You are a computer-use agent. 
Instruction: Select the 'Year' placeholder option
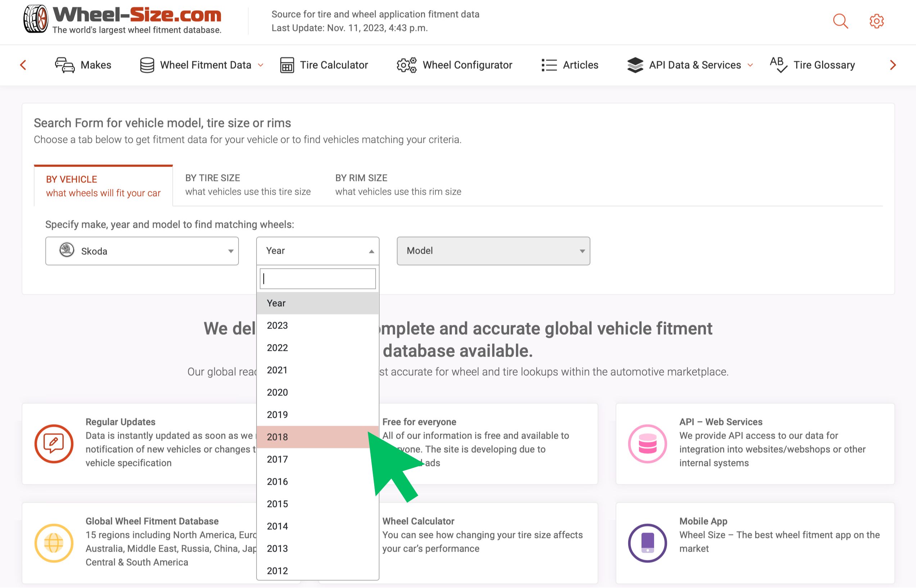coord(318,303)
